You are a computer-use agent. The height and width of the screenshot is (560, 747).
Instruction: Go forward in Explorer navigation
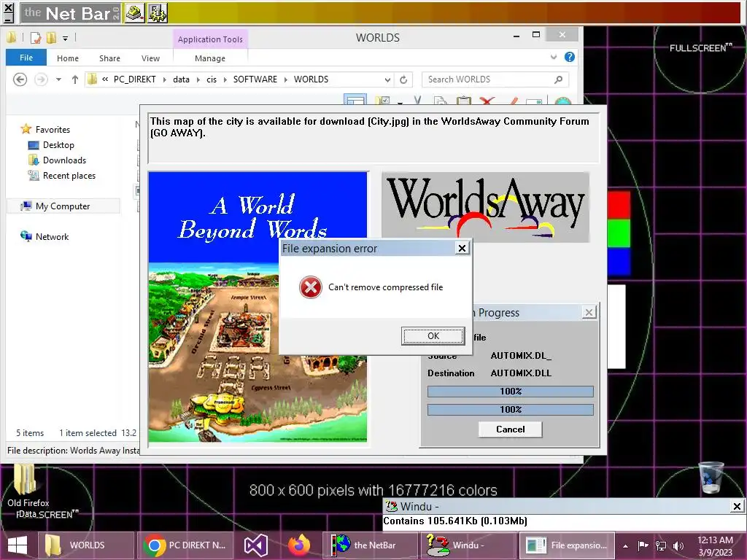tap(42, 79)
